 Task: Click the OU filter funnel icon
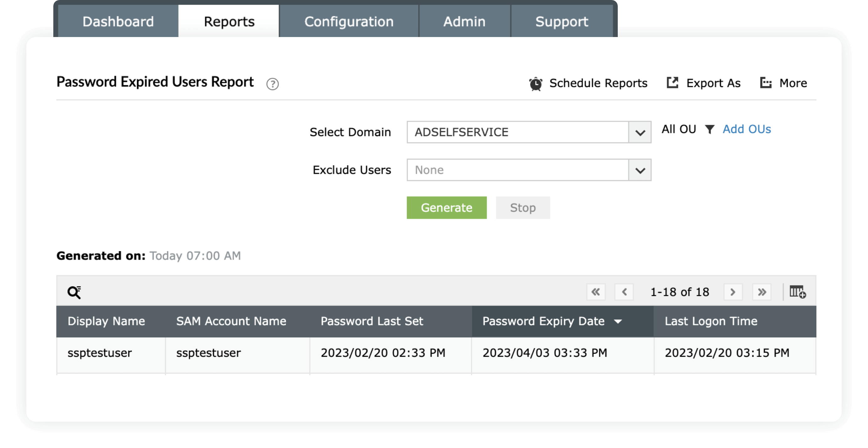pyautogui.click(x=709, y=129)
